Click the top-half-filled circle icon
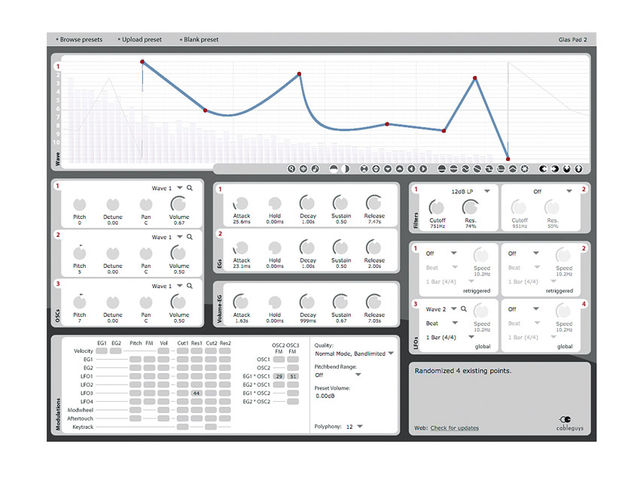The height and width of the screenshot is (480, 640). 334,169
